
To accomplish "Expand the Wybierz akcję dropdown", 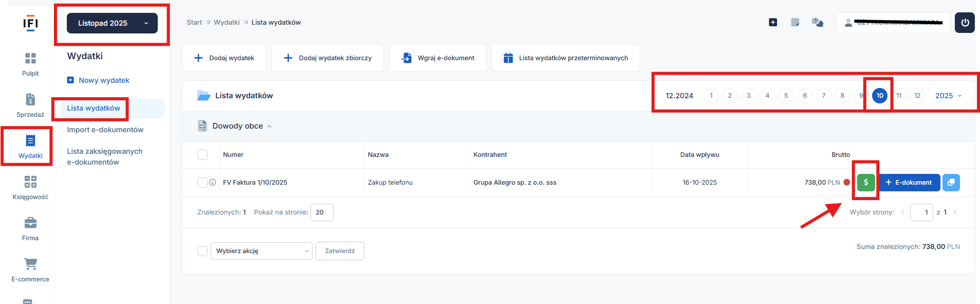I will (261, 251).
